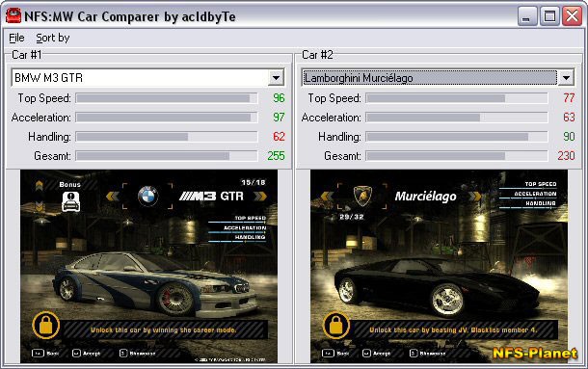
Task: Open the Sort by menu
Action: tap(53, 38)
